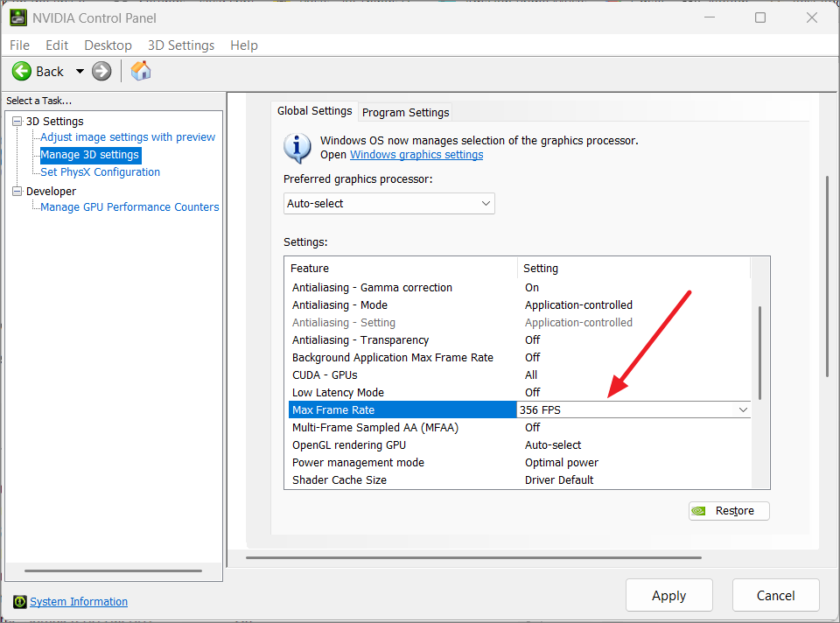Select the Power management mode row
This screenshot has height=623, width=840.
[519, 463]
